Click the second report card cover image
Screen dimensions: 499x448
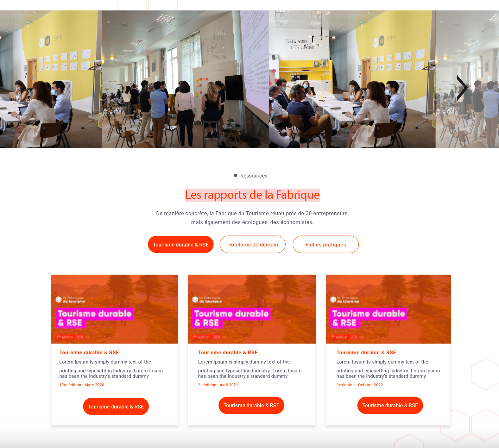(252, 309)
